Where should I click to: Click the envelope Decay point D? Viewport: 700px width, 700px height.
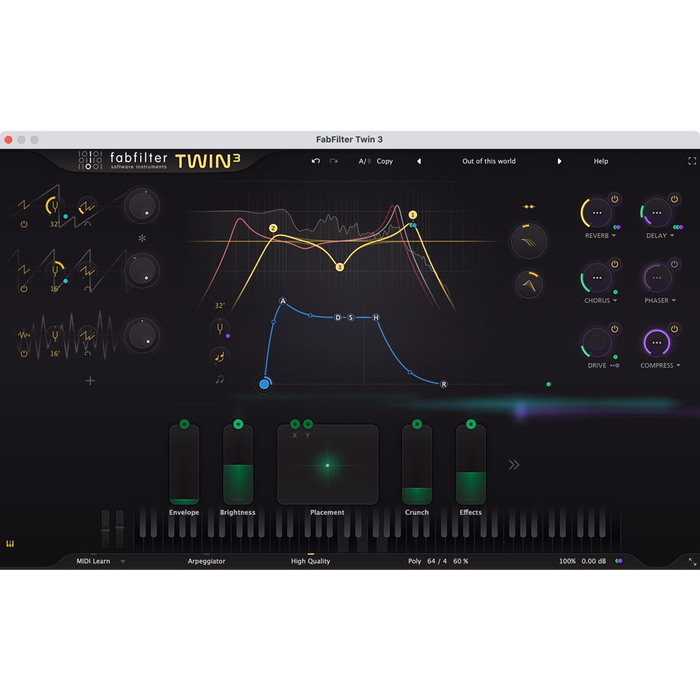338,317
